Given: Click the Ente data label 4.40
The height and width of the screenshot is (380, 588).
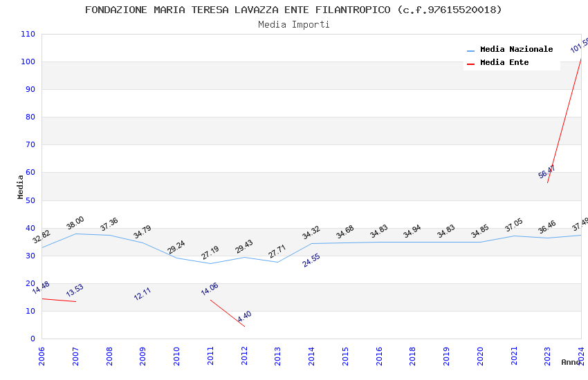Looking at the screenshot, I should [x=244, y=316].
